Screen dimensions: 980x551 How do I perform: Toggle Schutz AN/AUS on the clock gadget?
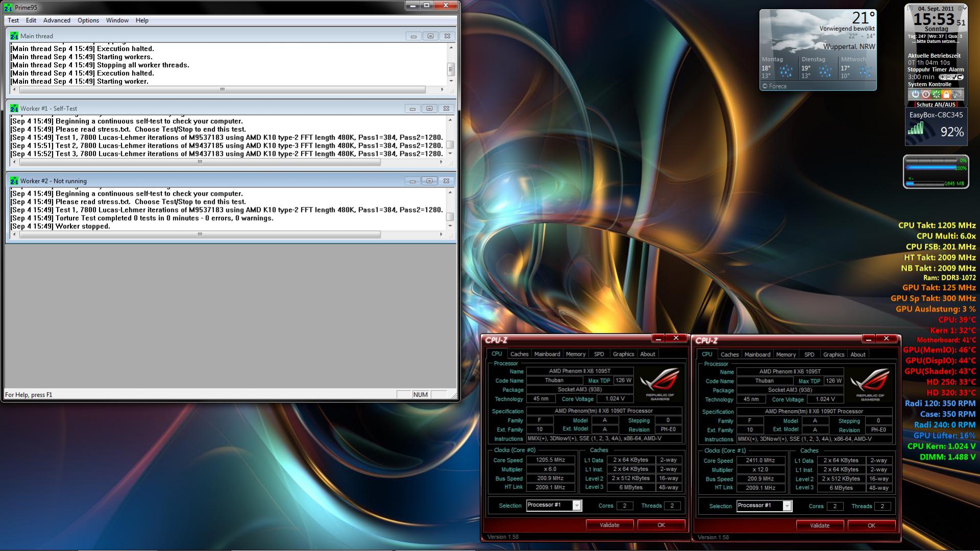pos(936,105)
